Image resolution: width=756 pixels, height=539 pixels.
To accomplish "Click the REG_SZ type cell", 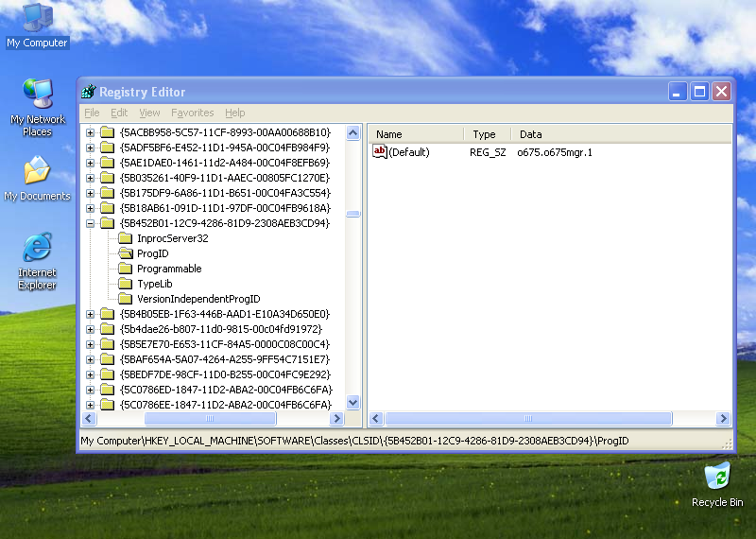I will 488,152.
